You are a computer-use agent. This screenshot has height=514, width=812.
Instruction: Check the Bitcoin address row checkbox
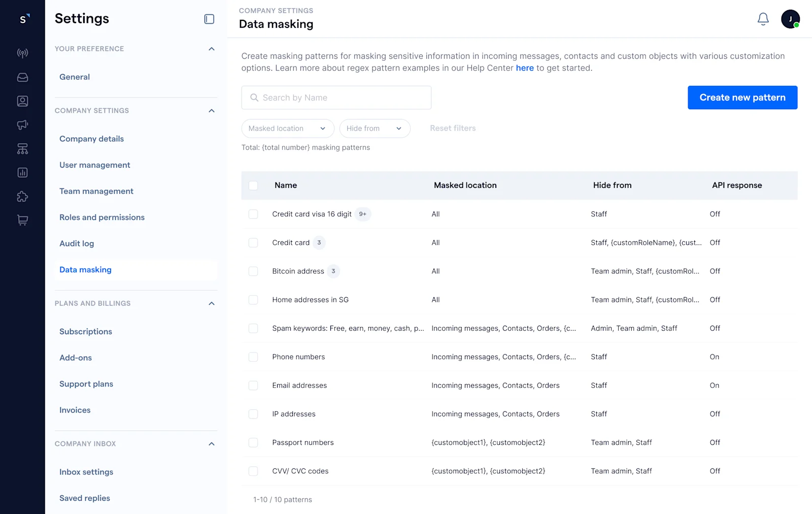coord(253,271)
